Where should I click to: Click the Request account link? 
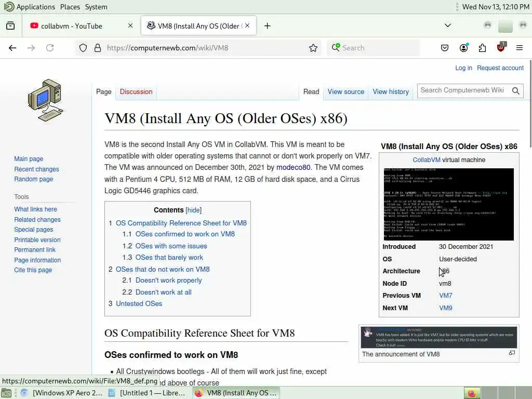coord(500,68)
